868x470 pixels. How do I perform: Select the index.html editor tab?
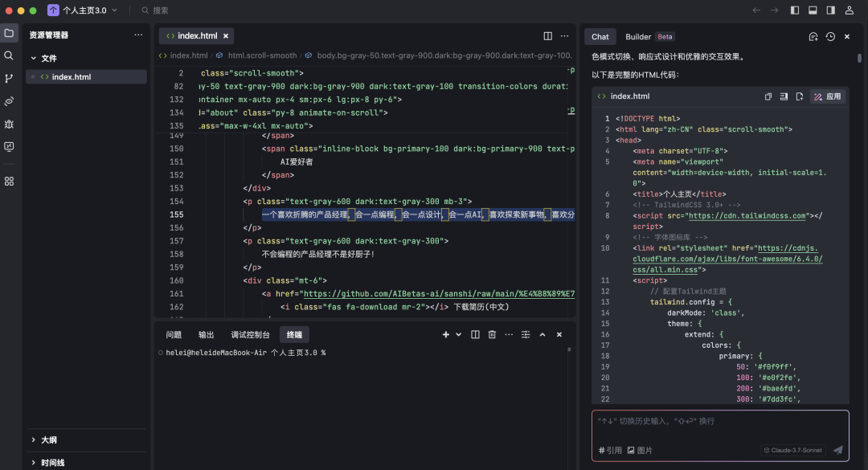click(x=197, y=36)
